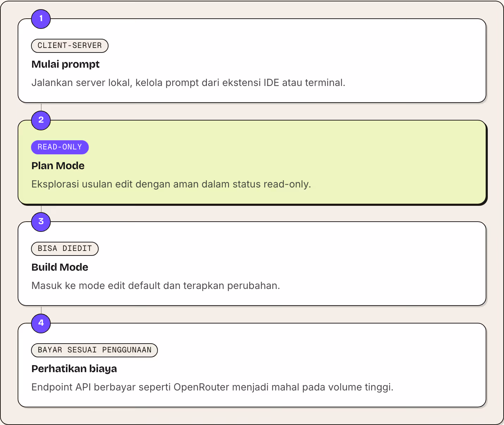Viewport: 504px width, 425px height.
Task: Click the "Masuk ke mode edit default" description
Action: pyautogui.click(x=155, y=285)
